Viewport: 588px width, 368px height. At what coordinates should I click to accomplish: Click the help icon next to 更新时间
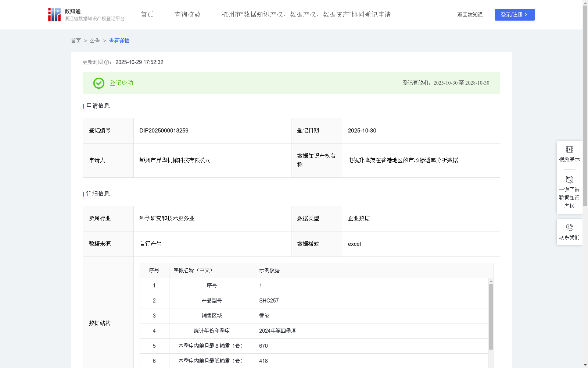pyautogui.click(x=107, y=63)
